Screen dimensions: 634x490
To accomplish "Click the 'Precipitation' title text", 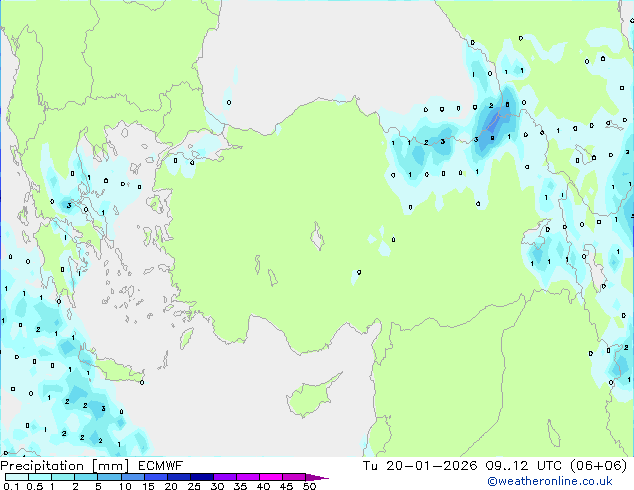I will [x=42, y=466].
